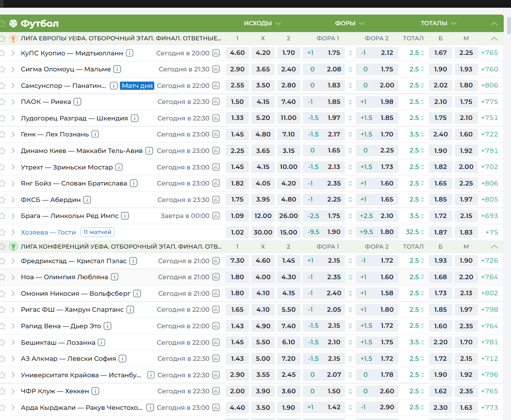Image resolution: width=511 pixels, height=420 pixels.
Task: Click the 11 матчей badge
Action: pos(98,232)
